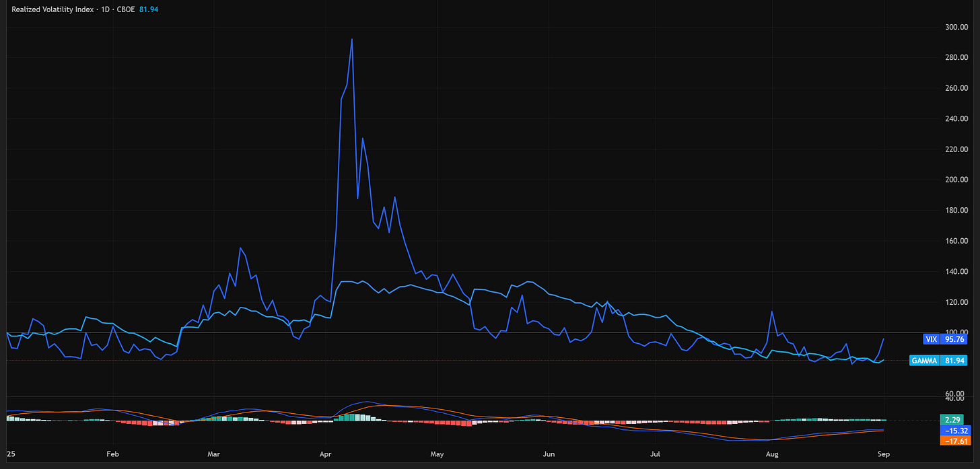Viewport: 980px width, 469px height.
Task: Click the 40.00 indicator pane axis label
Action: coord(956,398)
